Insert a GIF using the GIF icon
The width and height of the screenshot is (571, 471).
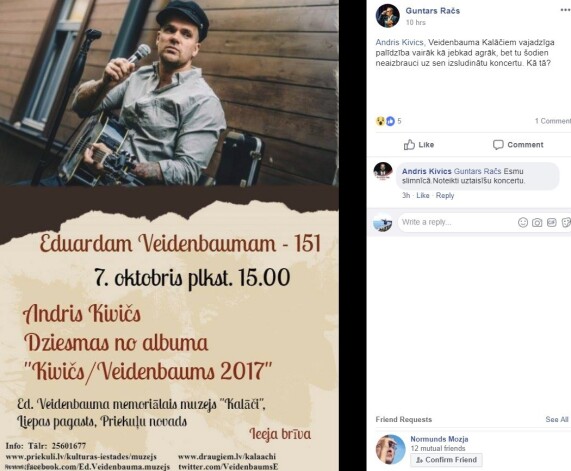pyautogui.click(x=552, y=222)
